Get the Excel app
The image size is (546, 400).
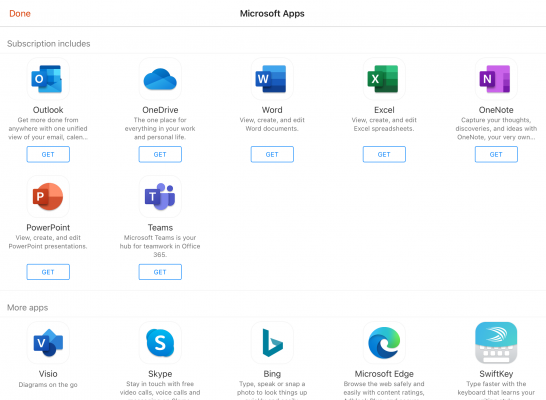384,154
